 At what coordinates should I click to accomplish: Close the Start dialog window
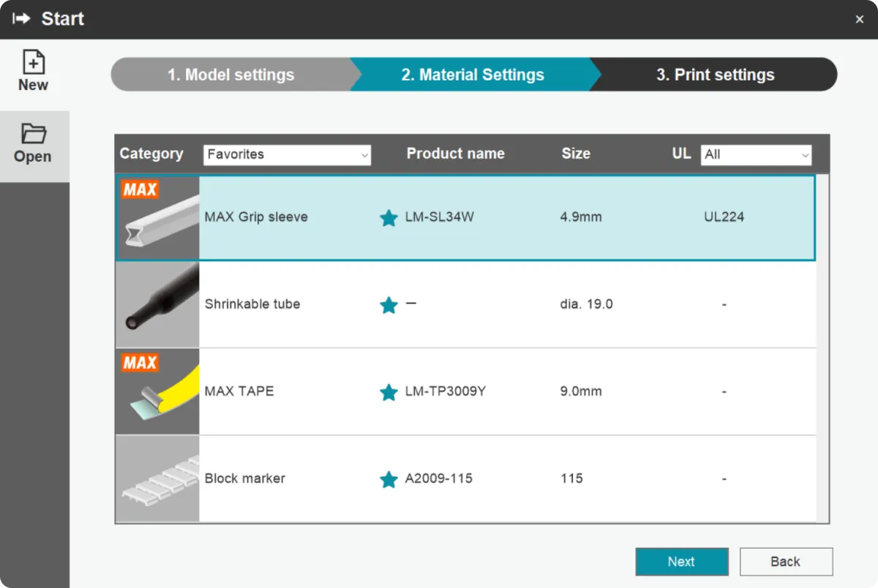coord(860,20)
